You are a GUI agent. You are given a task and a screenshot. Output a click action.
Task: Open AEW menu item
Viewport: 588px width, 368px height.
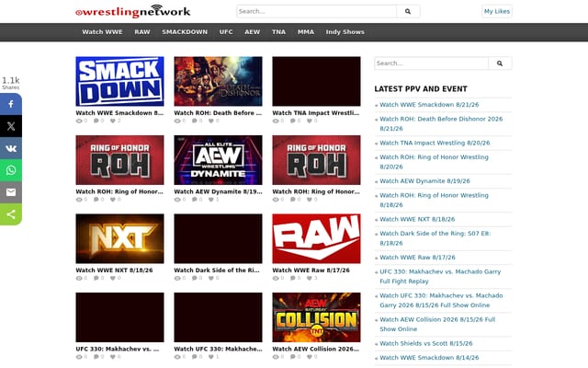pos(252,32)
